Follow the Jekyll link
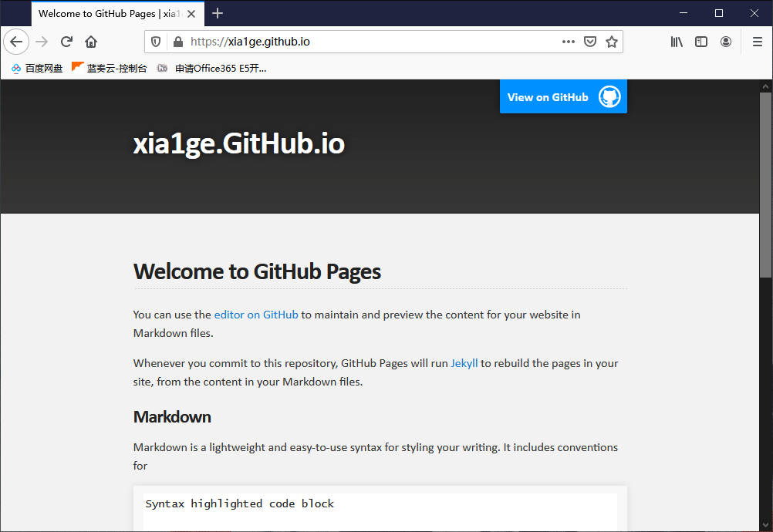The height and width of the screenshot is (532, 773). click(464, 364)
